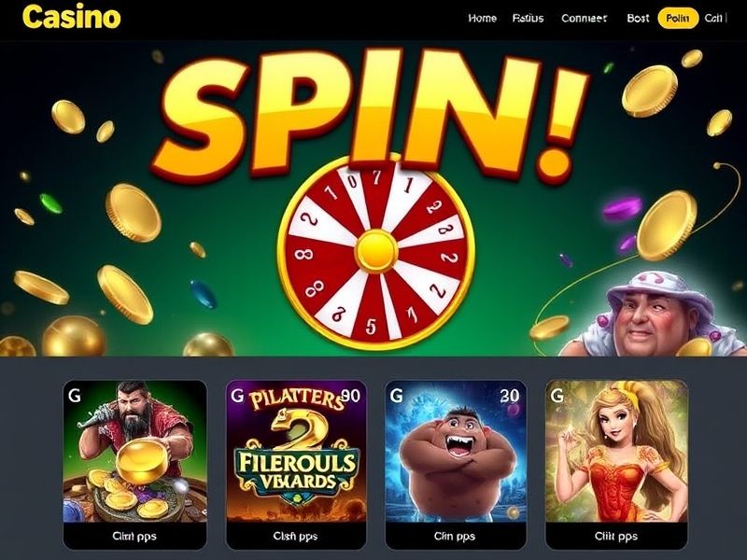The height and width of the screenshot is (560, 747).
Task: Open the Home menu item
Action: click(x=482, y=18)
